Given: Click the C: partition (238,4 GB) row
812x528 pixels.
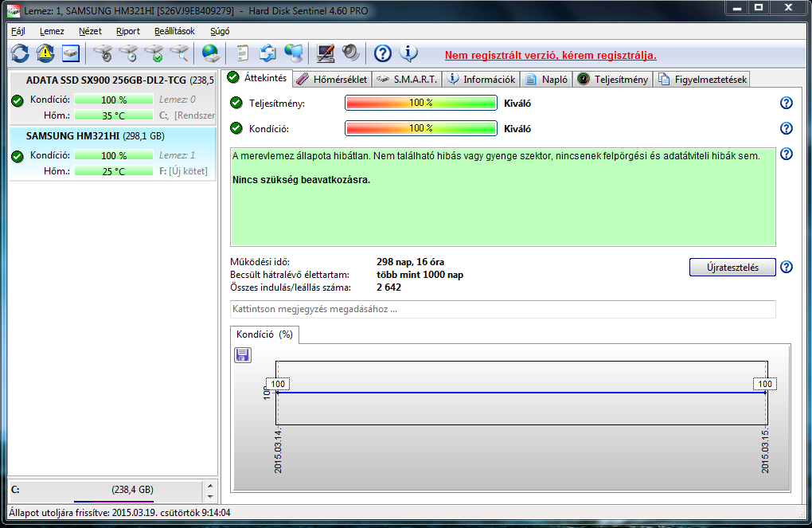Looking at the screenshot, I should 106,491.
